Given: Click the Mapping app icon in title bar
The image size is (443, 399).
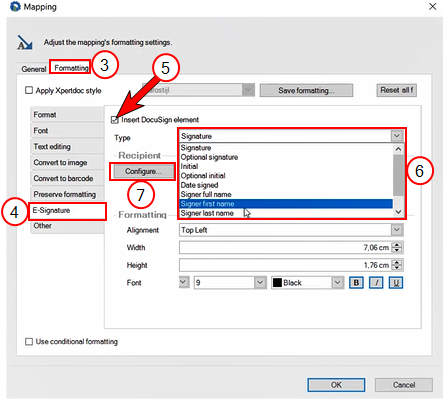Looking at the screenshot, I should pyautogui.click(x=15, y=7).
